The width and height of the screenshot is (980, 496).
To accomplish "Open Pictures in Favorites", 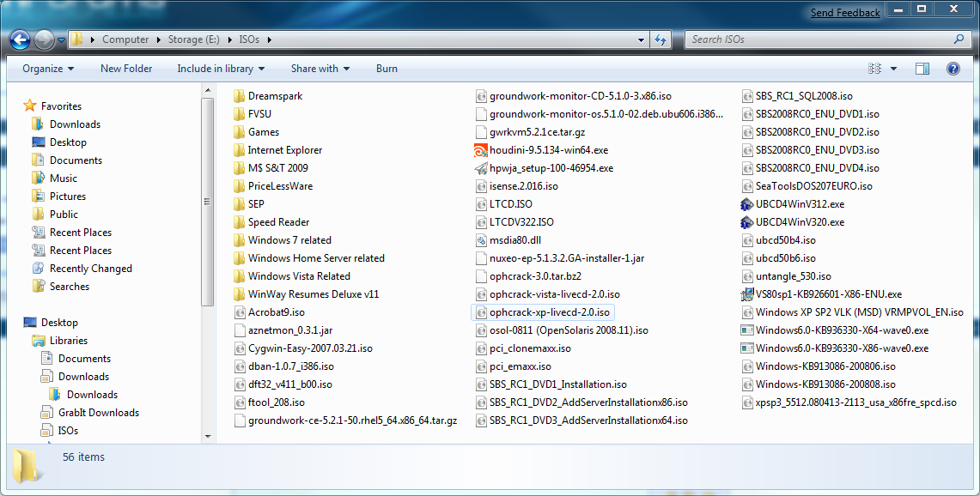I will 68,197.
